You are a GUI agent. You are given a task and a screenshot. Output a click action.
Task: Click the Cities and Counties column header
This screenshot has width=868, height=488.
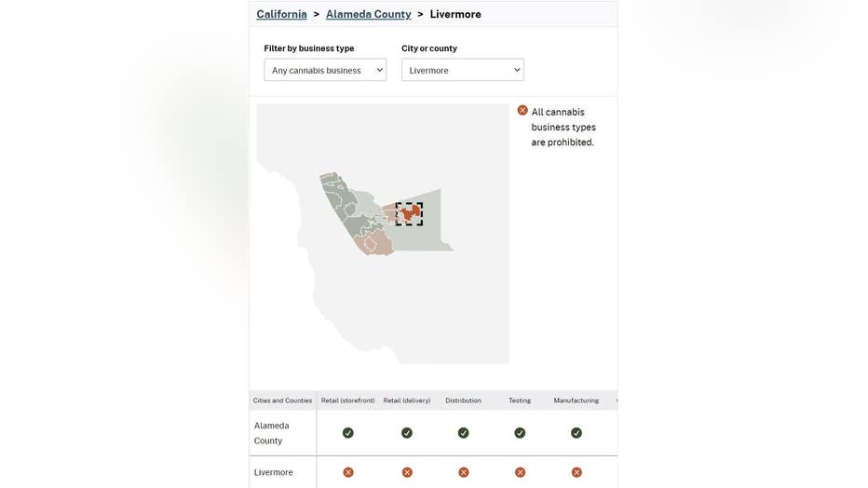(x=282, y=400)
